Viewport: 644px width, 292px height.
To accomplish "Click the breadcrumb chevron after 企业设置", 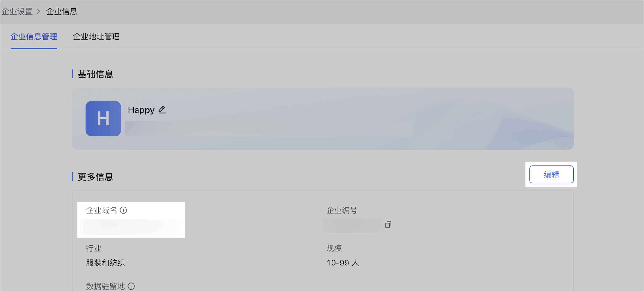I will click(38, 11).
